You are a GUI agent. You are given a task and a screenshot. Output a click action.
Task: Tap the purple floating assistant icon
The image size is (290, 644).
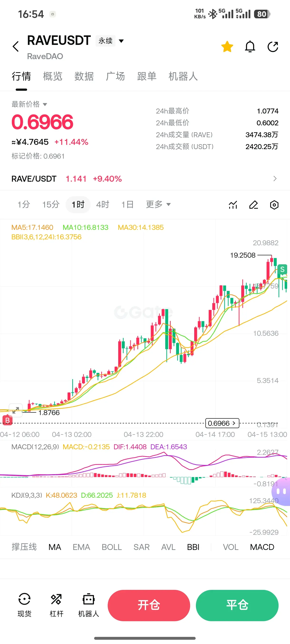point(281,491)
